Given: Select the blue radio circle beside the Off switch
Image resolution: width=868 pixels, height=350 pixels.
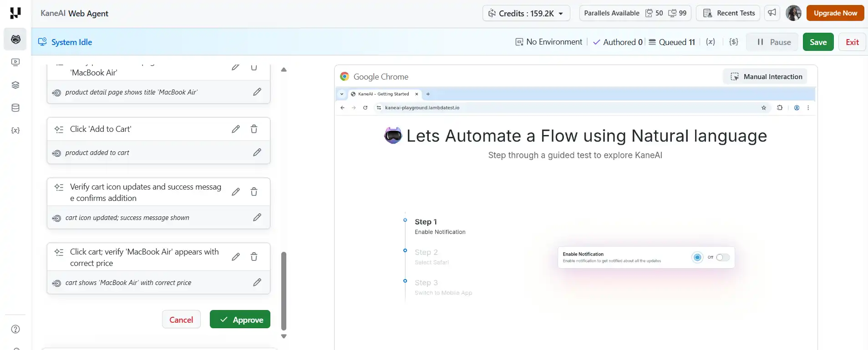Looking at the screenshot, I should 697,257.
